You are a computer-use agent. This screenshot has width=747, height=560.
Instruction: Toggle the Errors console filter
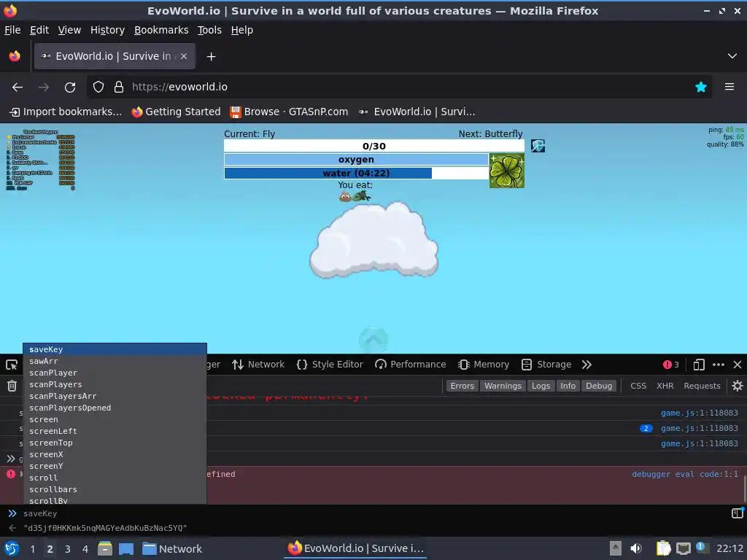tap(462, 386)
